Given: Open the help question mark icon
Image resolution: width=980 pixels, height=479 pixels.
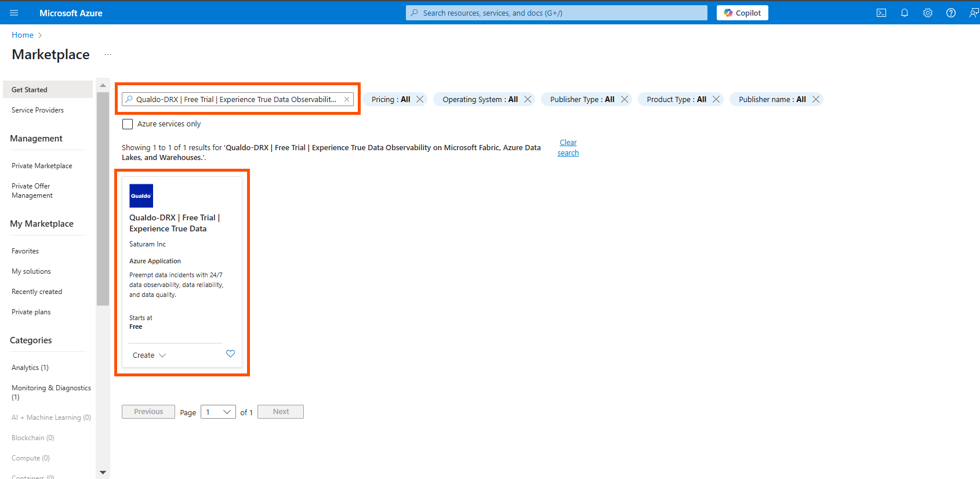Looking at the screenshot, I should [x=951, y=13].
